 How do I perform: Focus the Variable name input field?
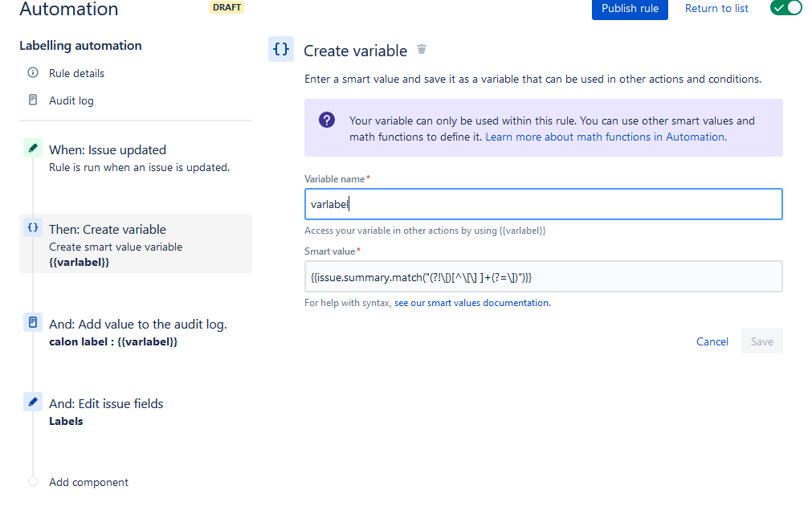tap(543, 204)
